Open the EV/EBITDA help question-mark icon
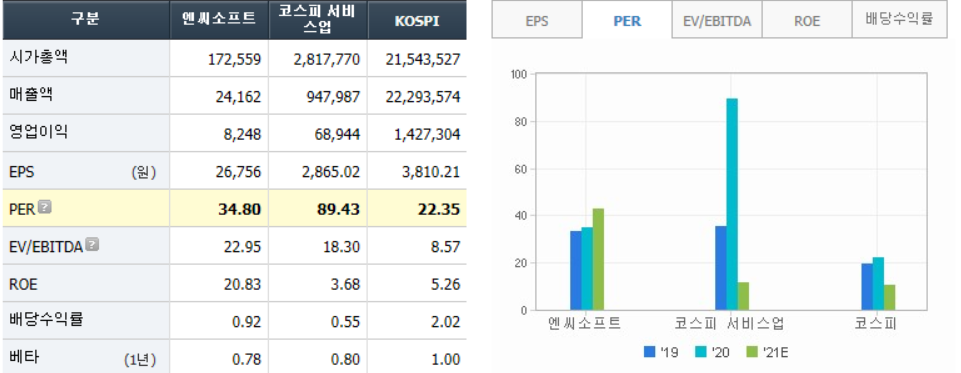Screen dimensions: 961x373 click(92, 245)
